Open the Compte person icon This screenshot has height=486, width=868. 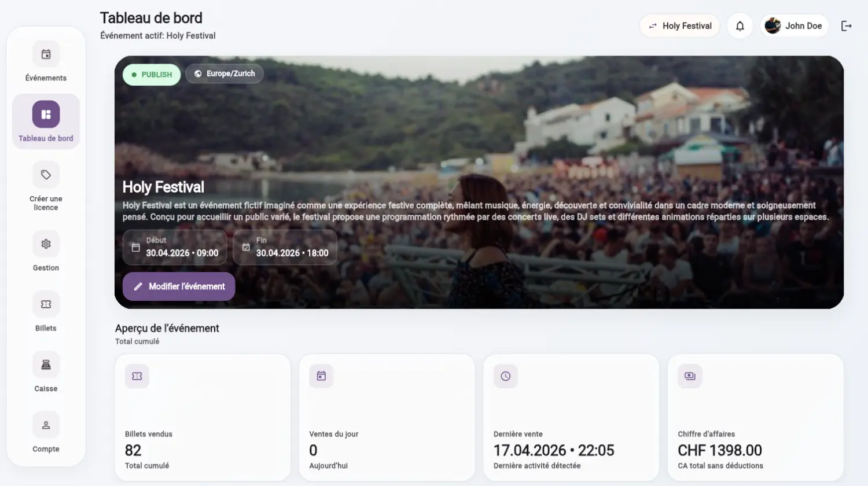pos(46,425)
